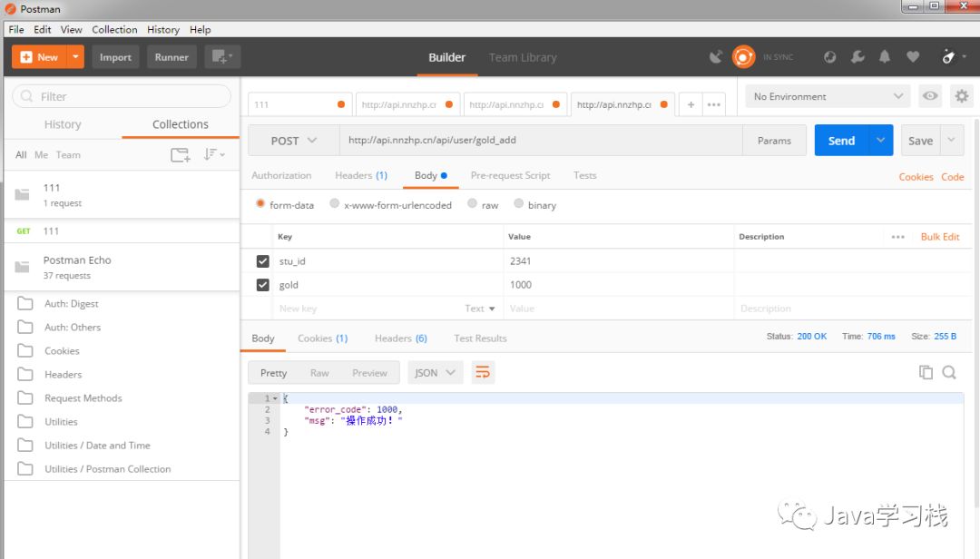Open the Utilities / Postman Collection folder
Screen dimensions: 980x559
(107, 469)
